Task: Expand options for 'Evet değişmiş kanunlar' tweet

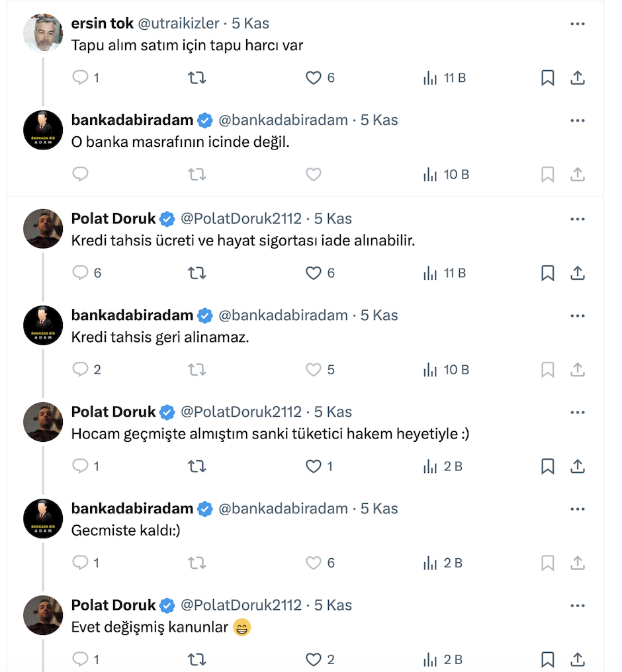Action: click(x=577, y=606)
